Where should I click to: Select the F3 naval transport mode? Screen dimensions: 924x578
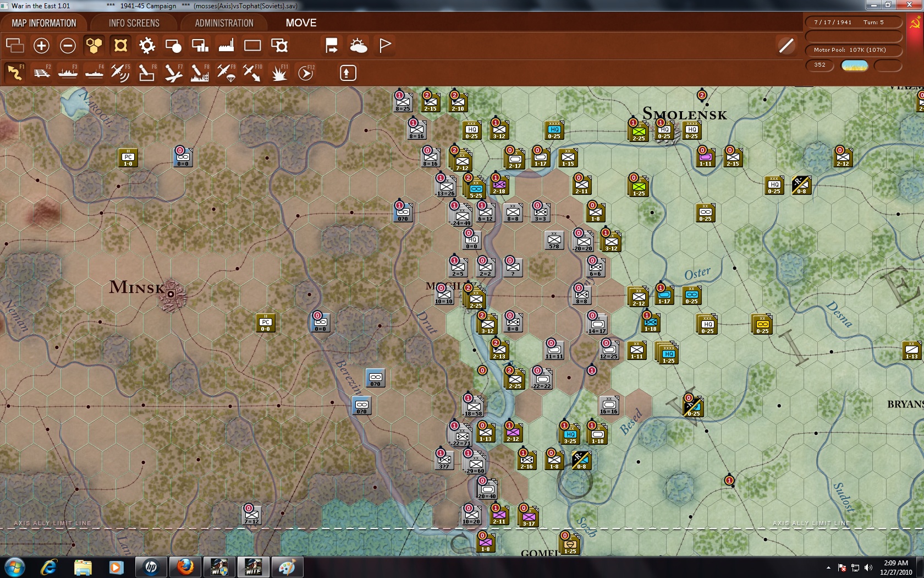(x=68, y=73)
